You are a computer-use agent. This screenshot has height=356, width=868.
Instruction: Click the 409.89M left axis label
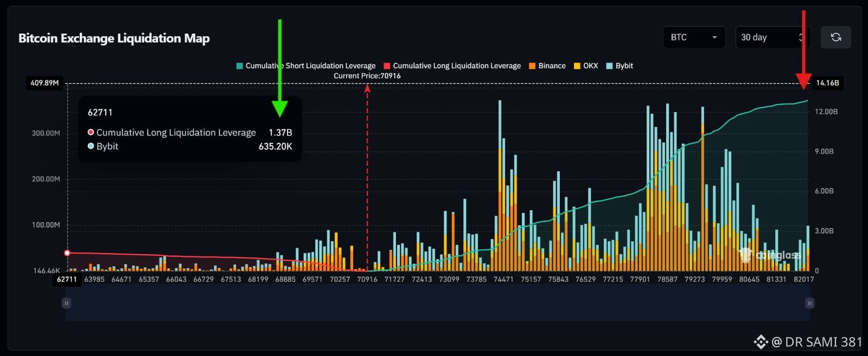44,83
